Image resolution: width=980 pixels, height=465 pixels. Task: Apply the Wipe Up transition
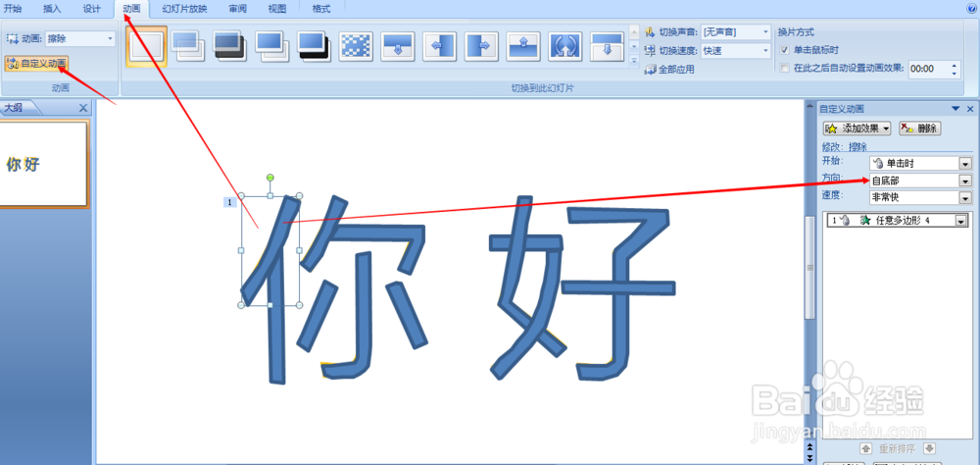[523, 47]
